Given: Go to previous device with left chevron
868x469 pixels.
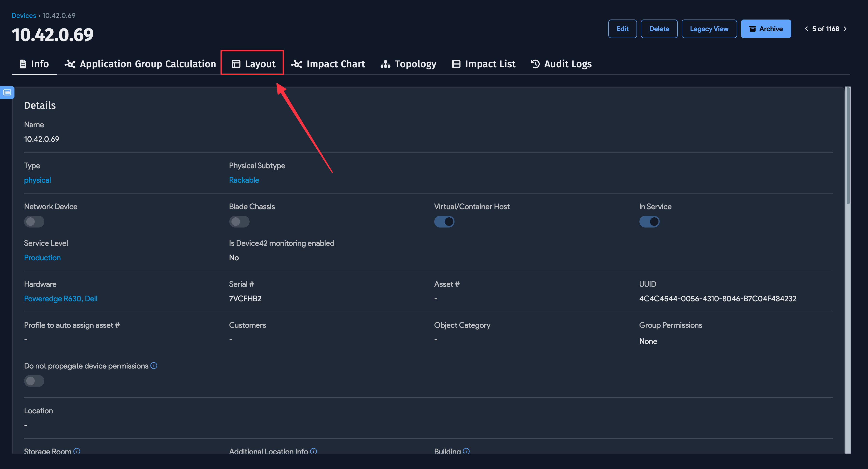Looking at the screenshot, I should tap(806, 29).
